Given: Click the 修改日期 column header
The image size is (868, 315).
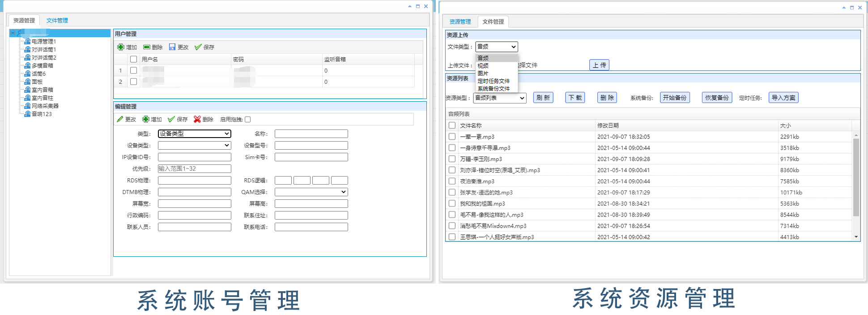Looking at the screenshot, I should [686, 125].
